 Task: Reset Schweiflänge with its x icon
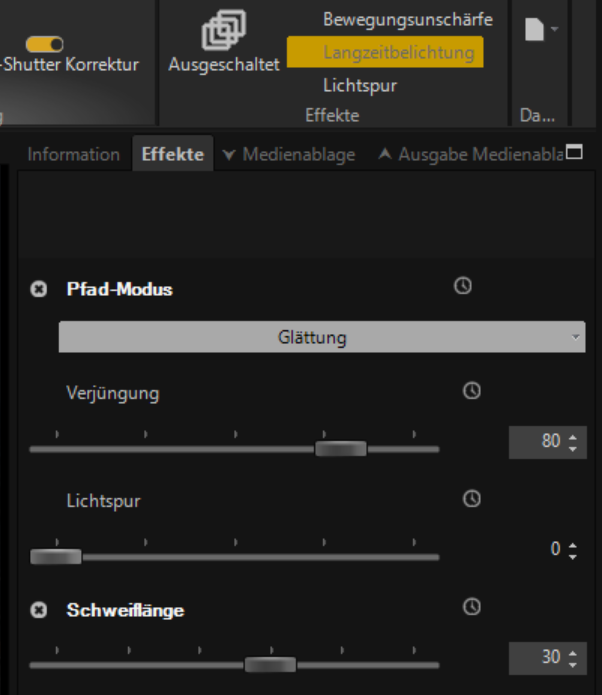point(39,610)
